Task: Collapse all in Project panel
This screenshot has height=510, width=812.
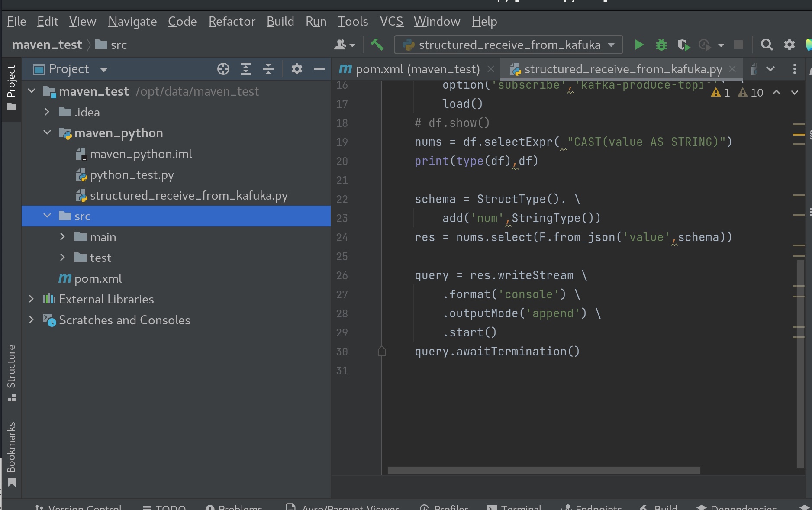Action: click(268, 69)
